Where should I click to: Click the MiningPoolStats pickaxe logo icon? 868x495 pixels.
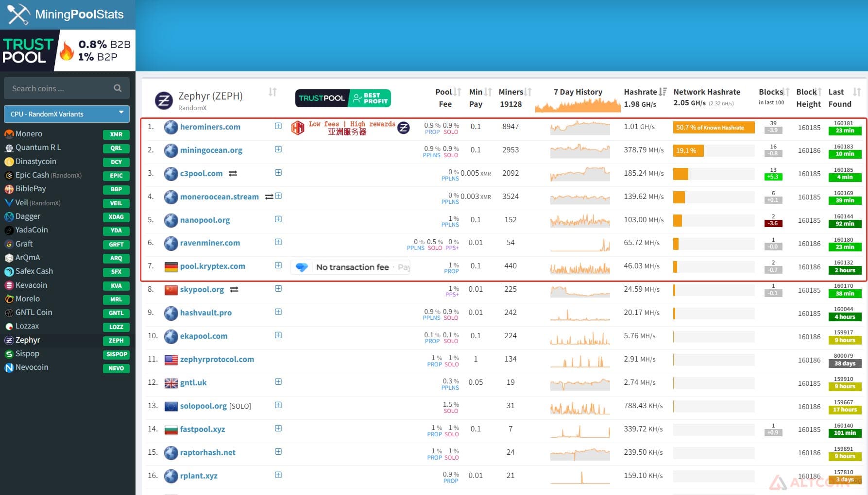click(x=18, y=14)
